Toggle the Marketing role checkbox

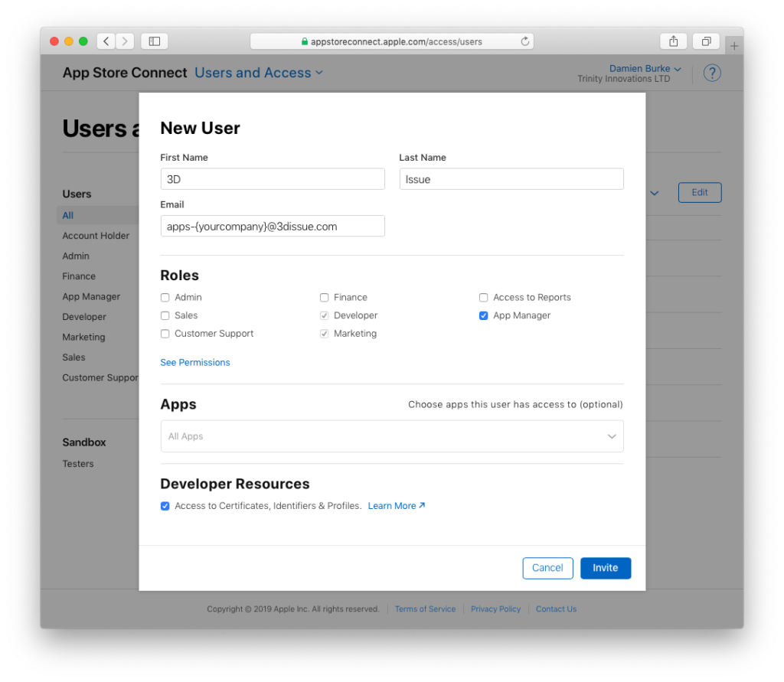(x=324, y=334)
